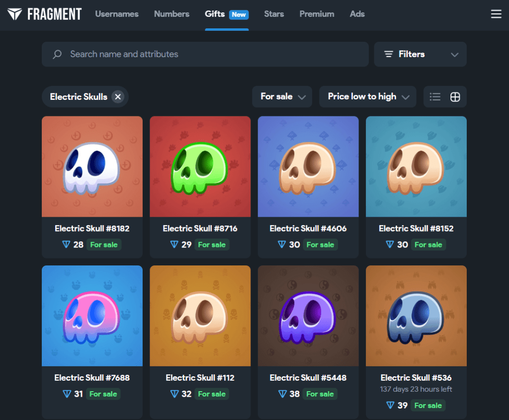Open the pink Electric Skull #7688 image

(x=92, y=316)
